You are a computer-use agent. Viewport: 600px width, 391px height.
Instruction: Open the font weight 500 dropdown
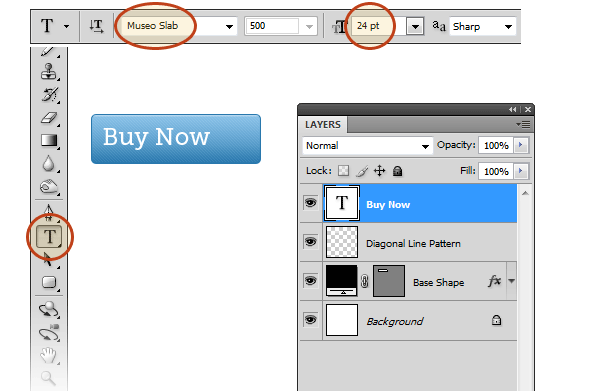click(309, 26)
